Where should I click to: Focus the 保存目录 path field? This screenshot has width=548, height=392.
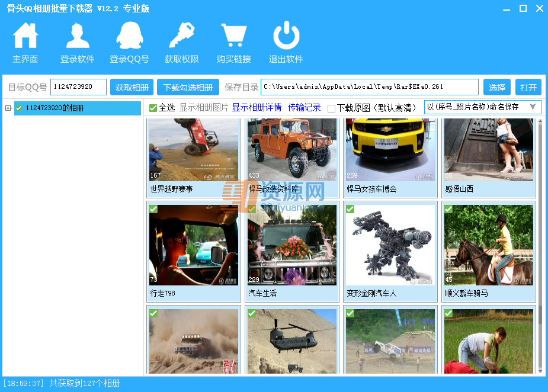(x=370, y=87)
